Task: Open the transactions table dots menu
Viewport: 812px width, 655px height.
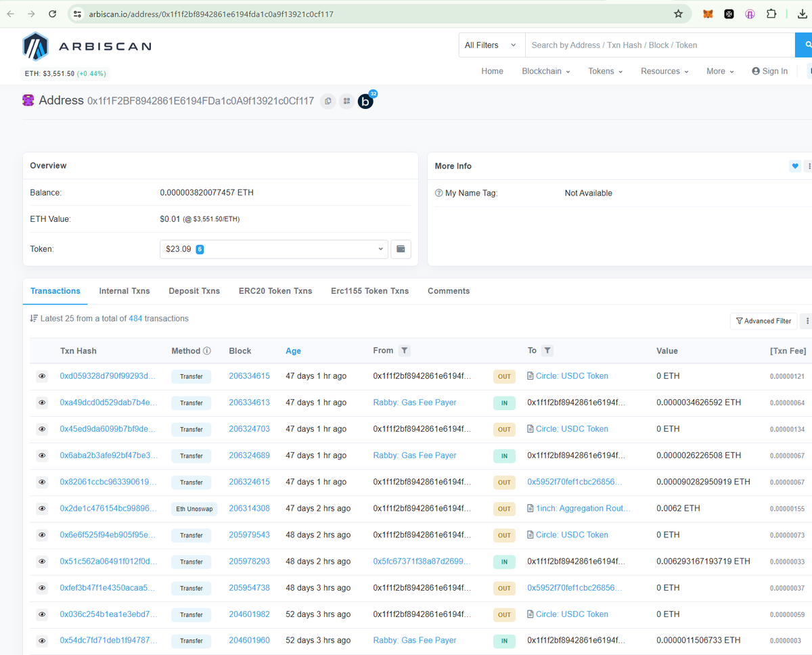Action: coord(807,321)
